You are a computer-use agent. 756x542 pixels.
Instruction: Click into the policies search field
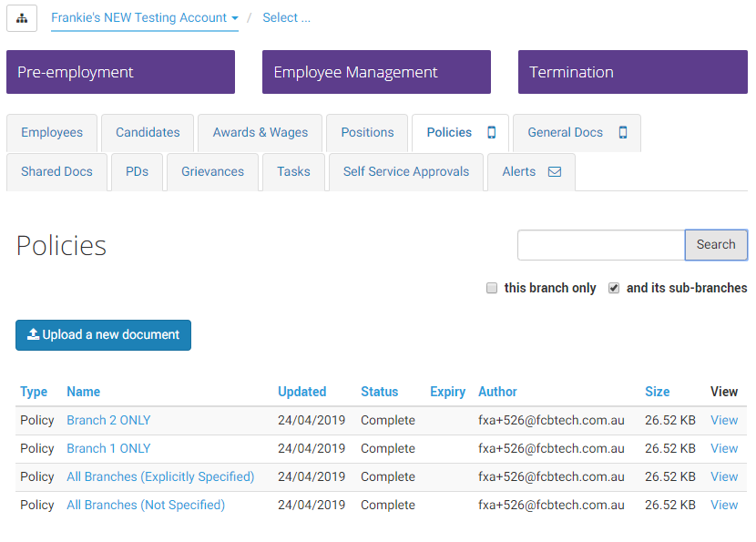pos(601,245)
